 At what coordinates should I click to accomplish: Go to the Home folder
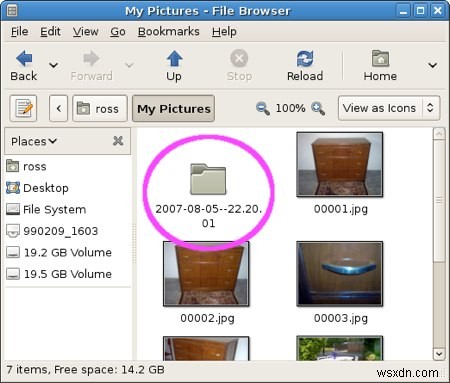[x=380, y=65]
